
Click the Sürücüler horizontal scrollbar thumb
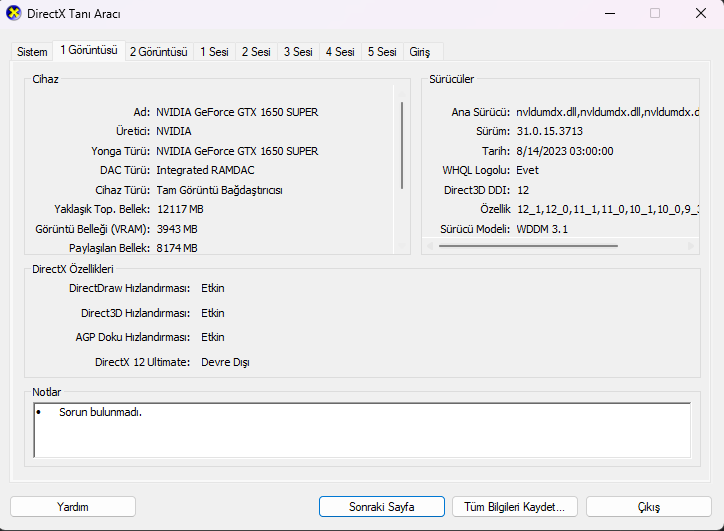(x=528, y=246)
